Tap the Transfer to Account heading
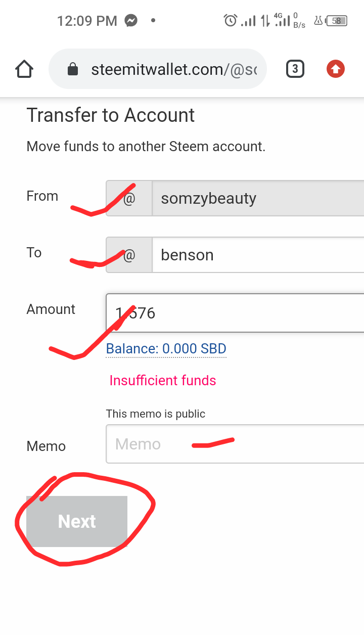This screenshot has width=364, height=635. click(110, 115)
